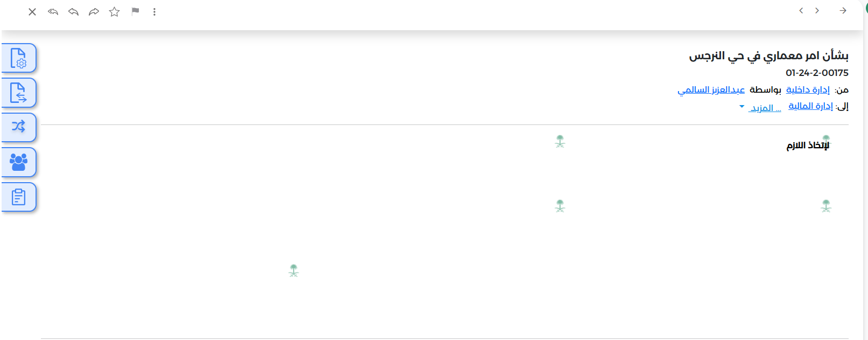Open the three-dot more options menu
This screenshot has height=340, width=868.
tap(154, 12)
